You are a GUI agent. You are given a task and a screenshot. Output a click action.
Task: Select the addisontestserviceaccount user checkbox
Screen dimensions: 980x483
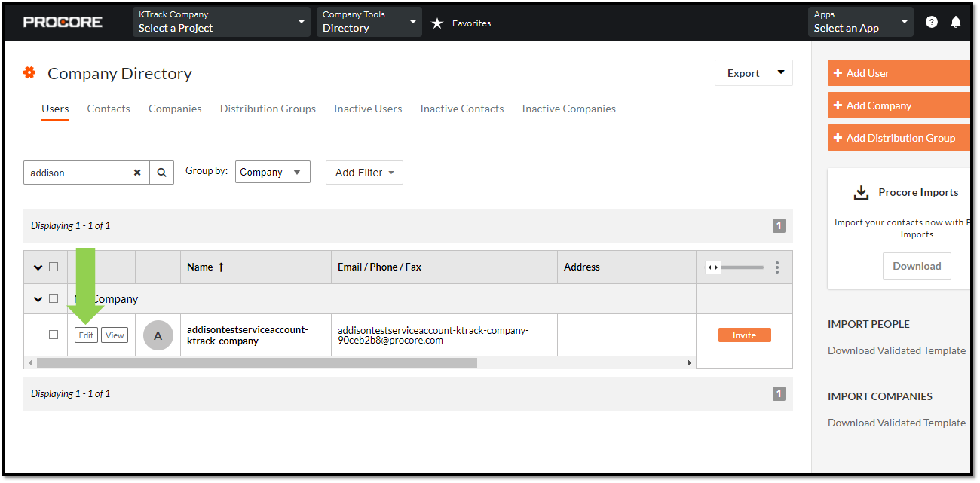click(54, 335)
